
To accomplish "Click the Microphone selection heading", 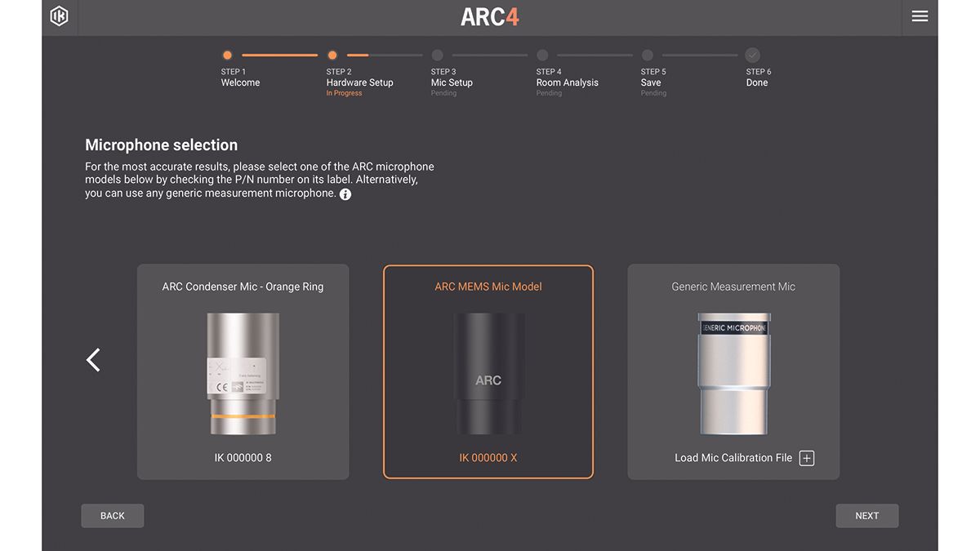I will coord(162,145).
